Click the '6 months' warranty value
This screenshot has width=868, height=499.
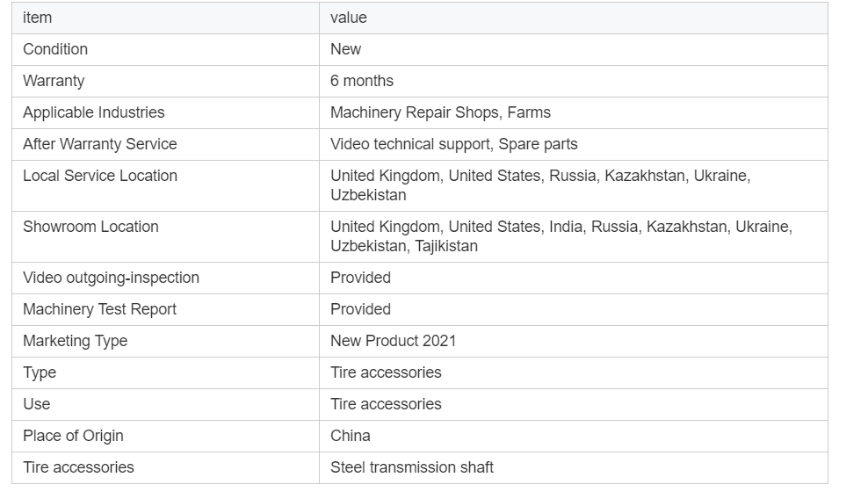pos(361,81)
